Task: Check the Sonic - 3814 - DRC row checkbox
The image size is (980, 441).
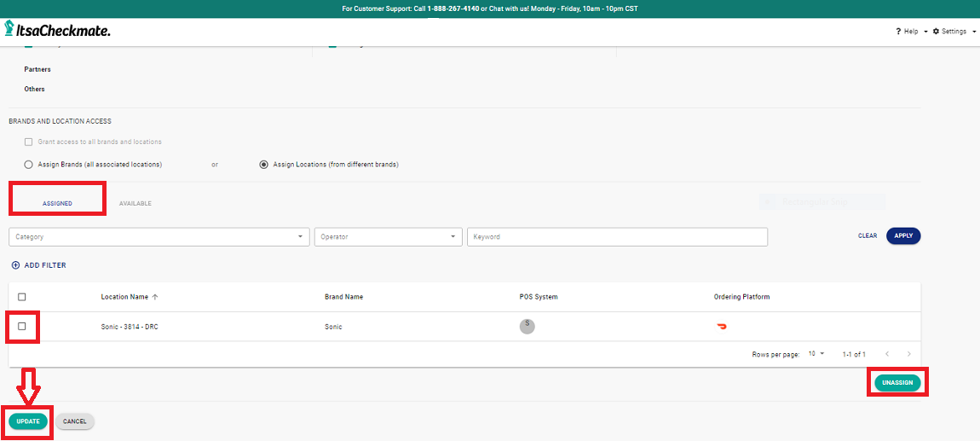Action: click(x=22, y=326)
